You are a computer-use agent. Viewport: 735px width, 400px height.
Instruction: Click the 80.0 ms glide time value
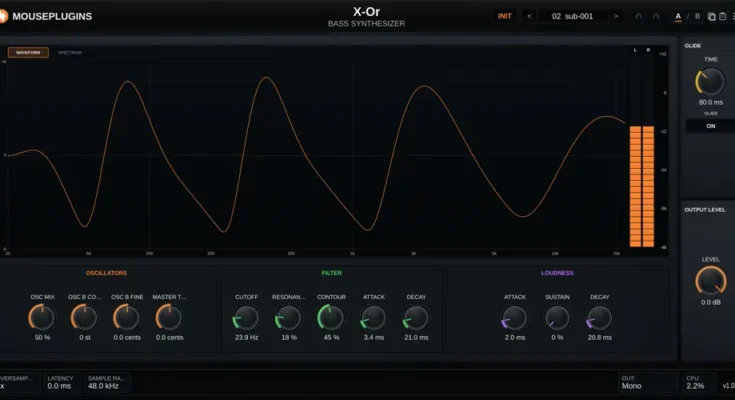711,102
